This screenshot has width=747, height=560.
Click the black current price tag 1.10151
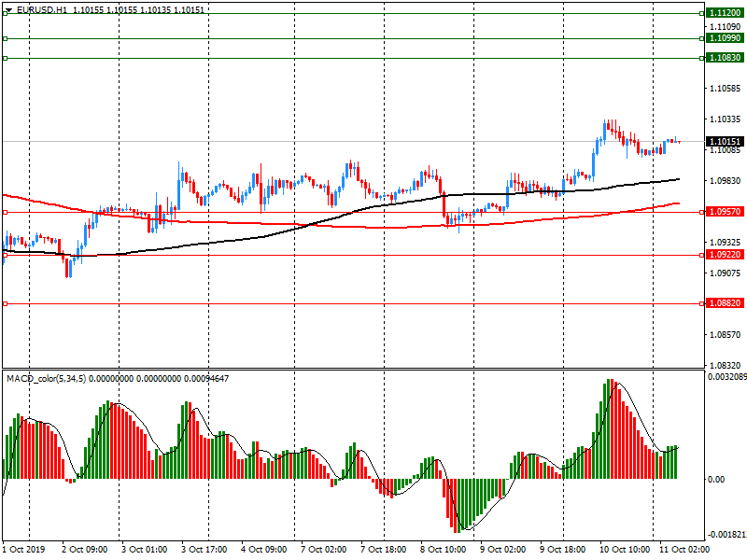click(725, 141)
